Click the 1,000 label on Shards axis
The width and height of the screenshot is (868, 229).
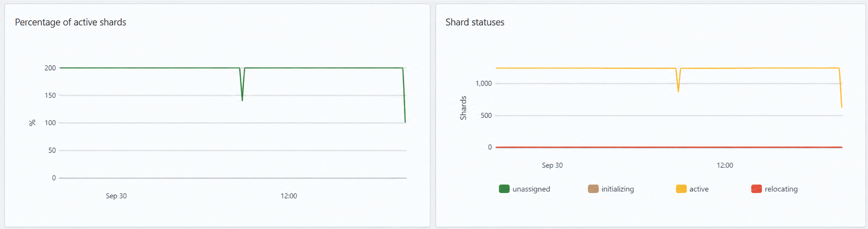pyautogui.click(x=484, y=84)
